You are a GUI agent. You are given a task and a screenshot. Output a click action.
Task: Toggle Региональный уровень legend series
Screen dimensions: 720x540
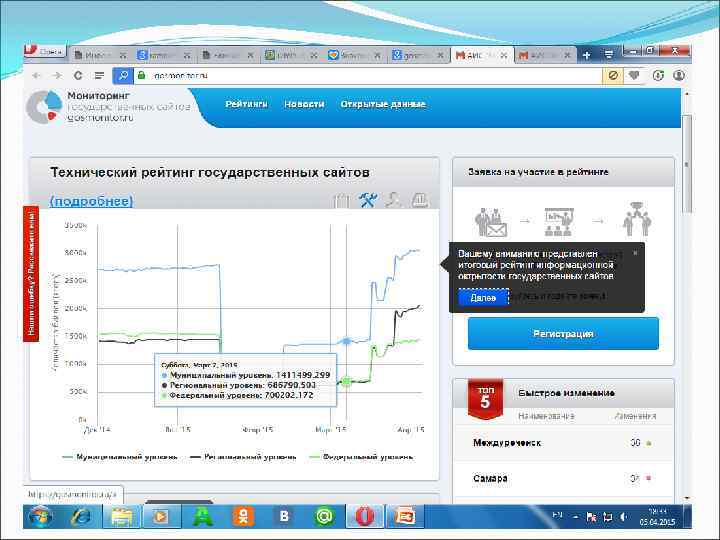click(243, 457)
